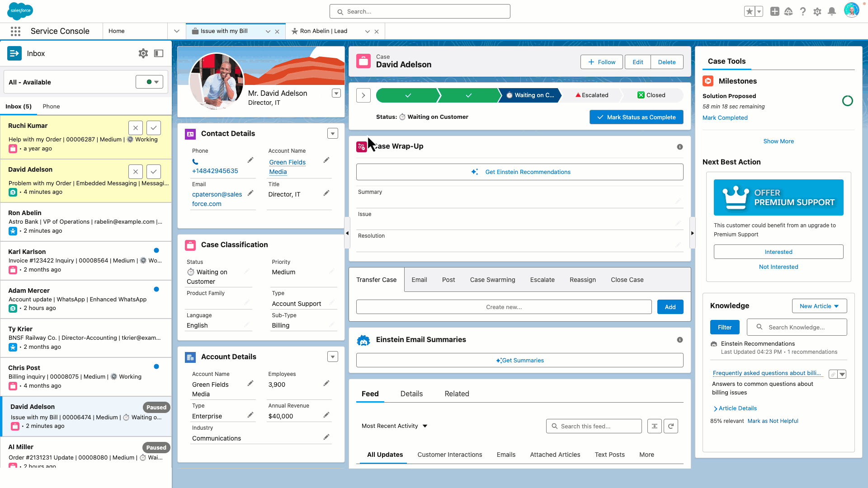The height and width of the screenshot is (488, 868).
Task: Decline David Adelson work item X
Action: coord(136,172)
